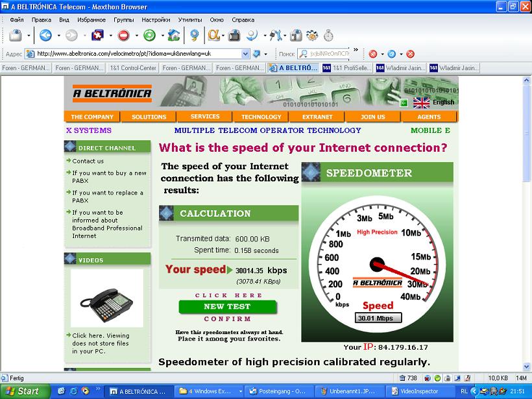Click the globe with red X status bar icon
The height and width of the screenshot is (399, 532).
click(x=428, y=378)
